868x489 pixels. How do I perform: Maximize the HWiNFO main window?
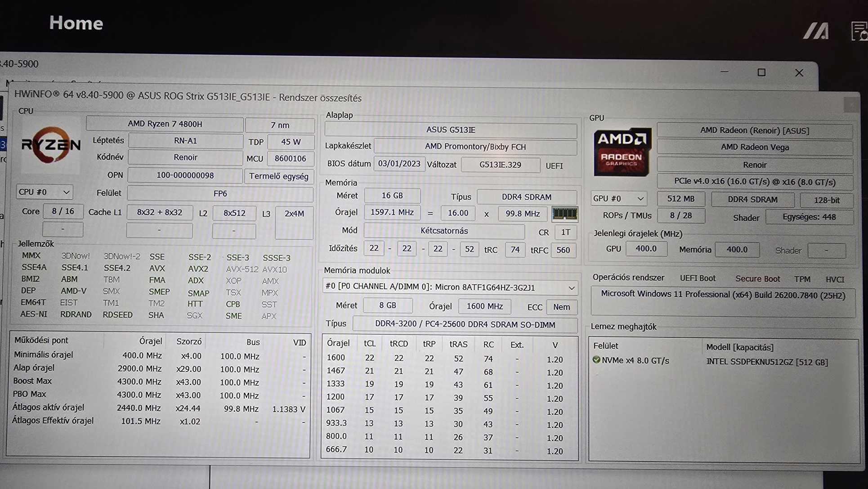point(761,72)
